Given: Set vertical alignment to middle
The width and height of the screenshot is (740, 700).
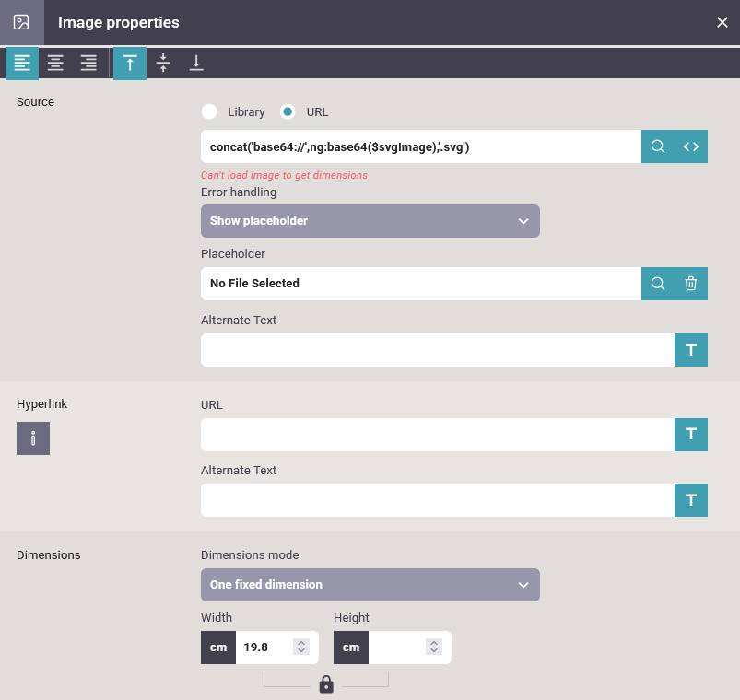Looking at the screenshot, I should [x=163, y=64].
